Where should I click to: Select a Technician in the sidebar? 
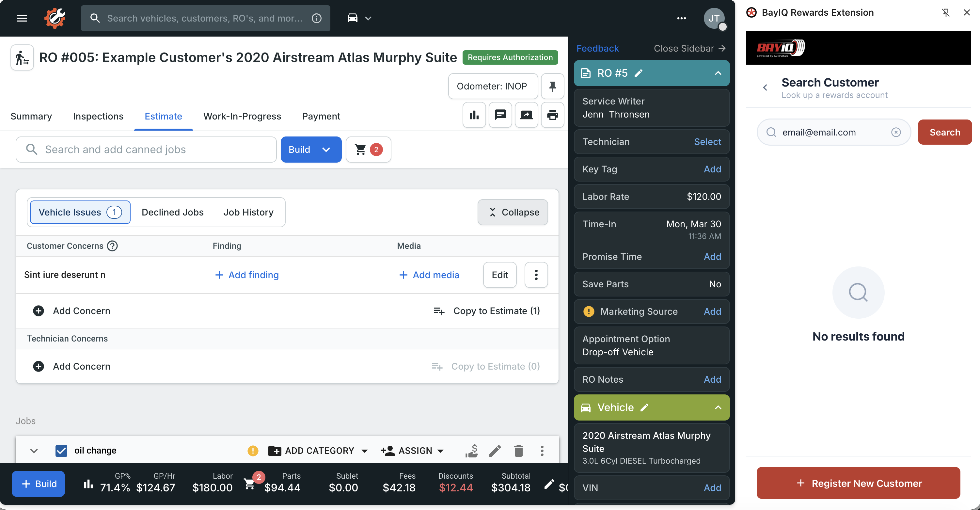(708, 142)
